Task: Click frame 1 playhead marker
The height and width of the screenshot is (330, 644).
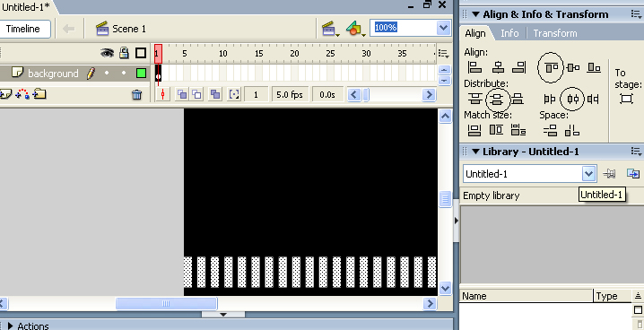Action: 158,54
